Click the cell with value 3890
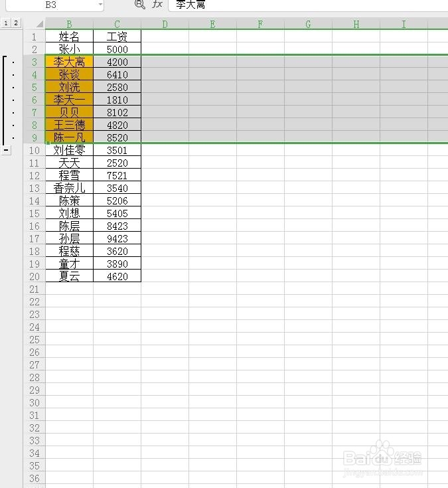Viewport: 448px width, 488px height. (x=117, y=264)
